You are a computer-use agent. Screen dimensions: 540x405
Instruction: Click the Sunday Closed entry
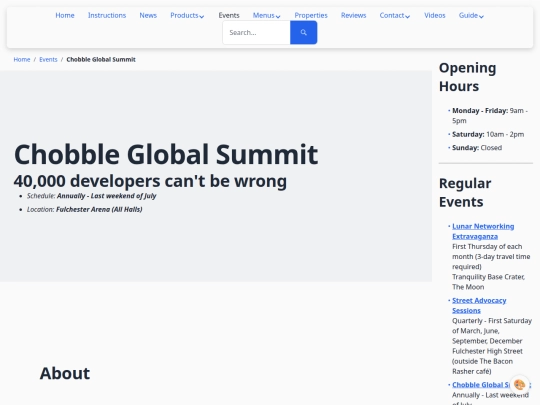(x=477, y=148)
